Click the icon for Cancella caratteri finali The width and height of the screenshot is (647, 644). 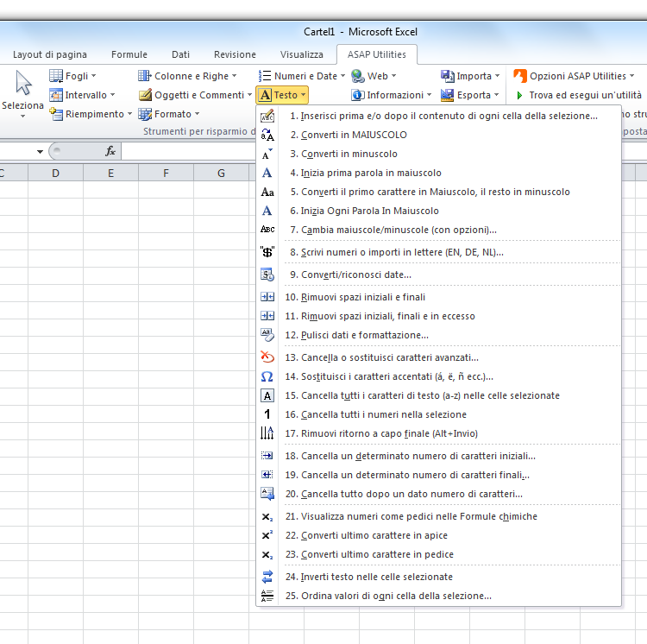coord(267,475)
